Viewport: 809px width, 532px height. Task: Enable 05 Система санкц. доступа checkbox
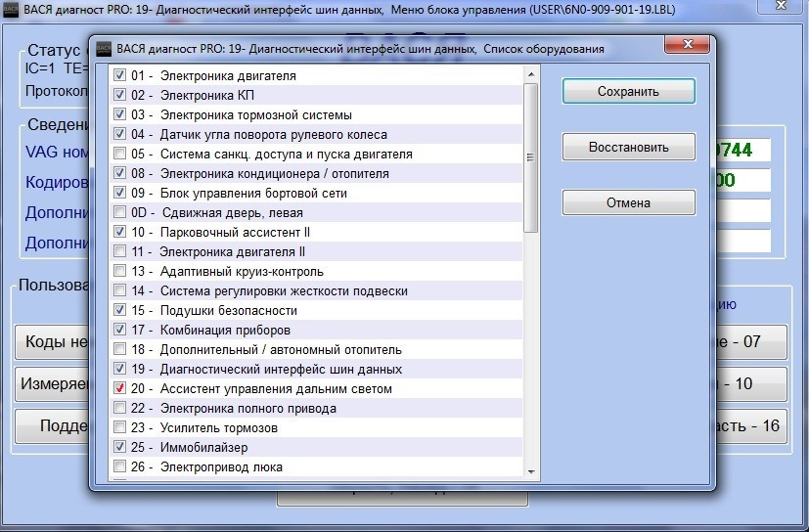pyautogui.click(x=119, y=154)
